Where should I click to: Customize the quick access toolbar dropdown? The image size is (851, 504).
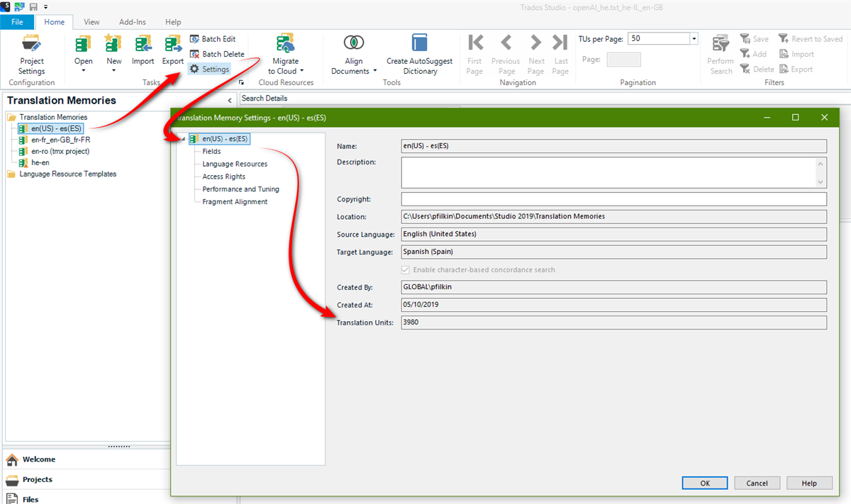pos(45,6)
